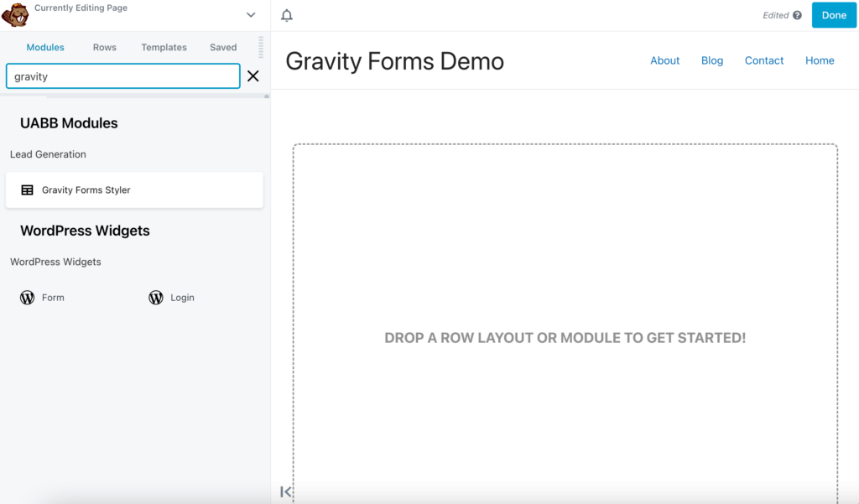Click the Home navigation link
Image resolution: width=859 pixels, height=504 pixels.
click(x=820, y=60)
